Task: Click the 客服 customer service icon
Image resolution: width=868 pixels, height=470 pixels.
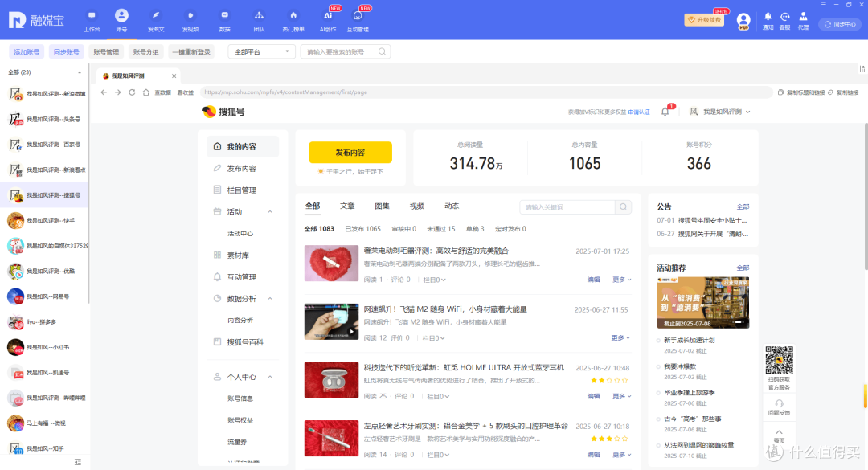Action: point(785,20)
